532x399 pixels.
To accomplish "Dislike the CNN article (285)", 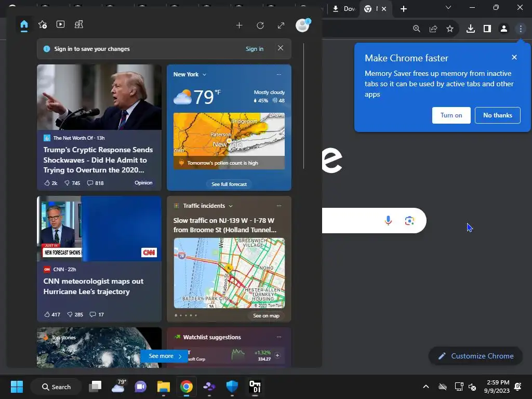I will 75,314.
